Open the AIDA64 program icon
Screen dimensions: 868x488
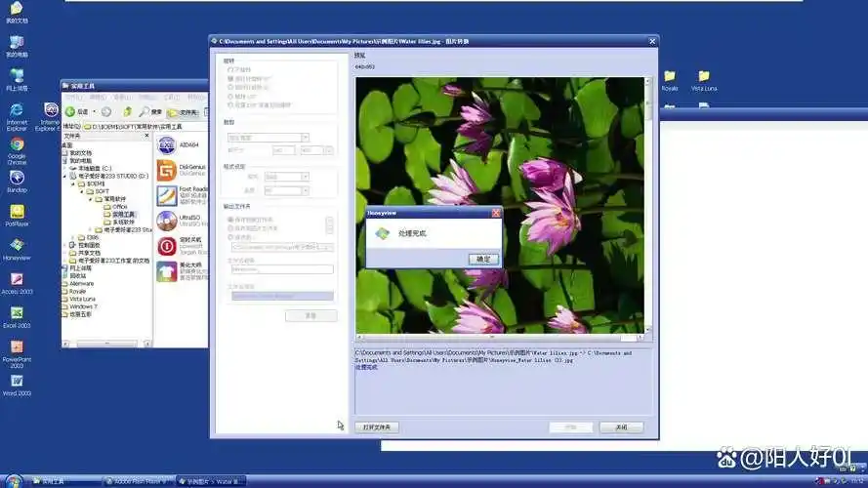pyautogui.click(x=166, y=144)
